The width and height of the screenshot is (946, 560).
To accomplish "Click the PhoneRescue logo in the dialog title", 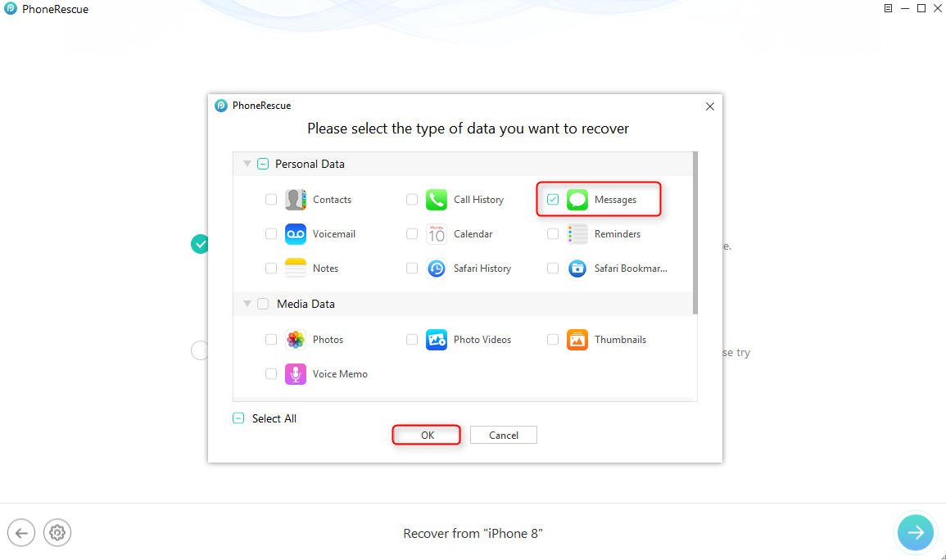I will [221, 106].
